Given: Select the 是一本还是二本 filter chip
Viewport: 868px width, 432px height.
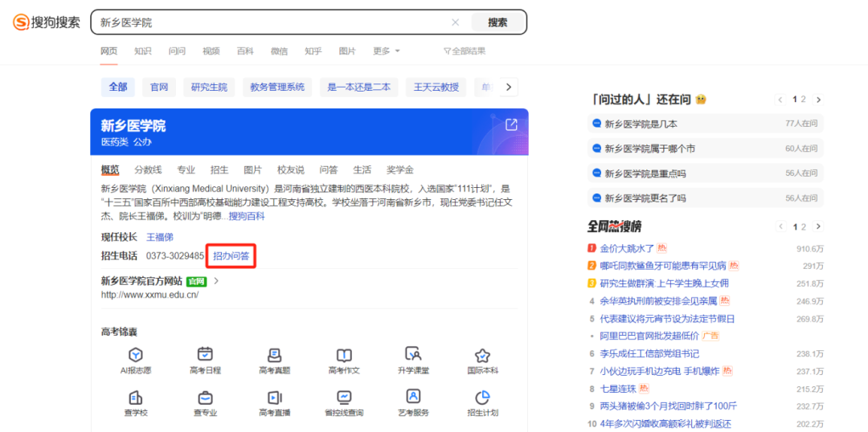Looking at the screenshot, I should click(359, 87).
